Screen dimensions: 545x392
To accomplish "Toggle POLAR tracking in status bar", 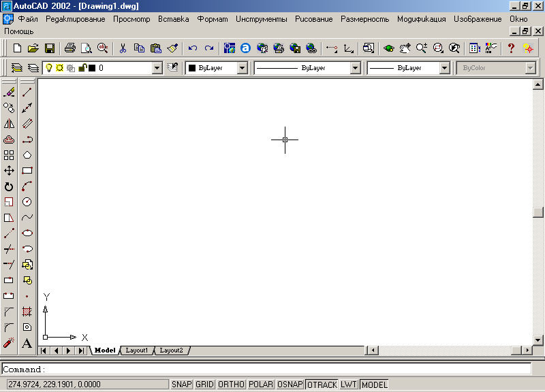I will point(261,385).
